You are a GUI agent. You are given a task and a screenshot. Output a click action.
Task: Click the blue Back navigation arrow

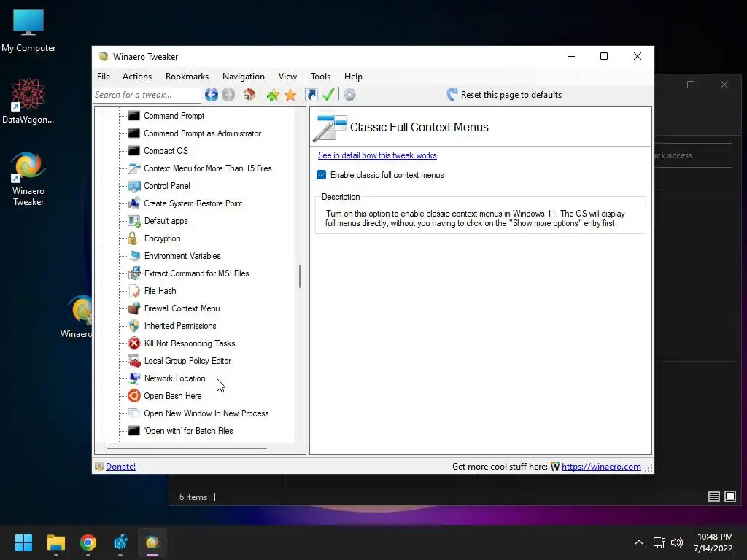[x=212, y=95]
